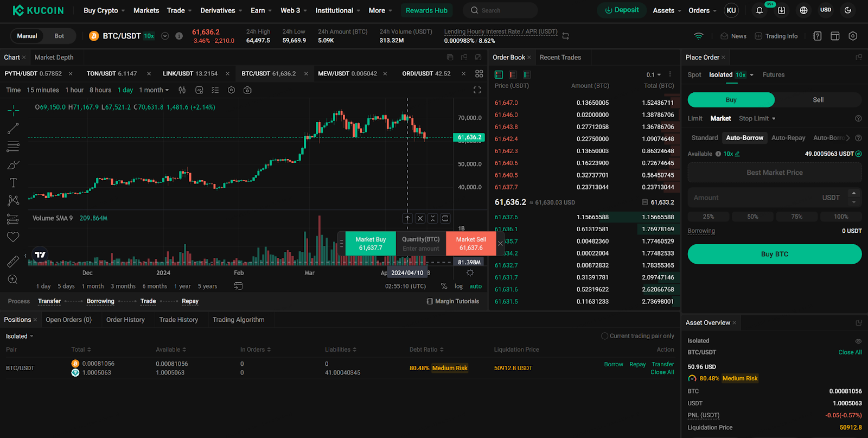The image size is (868, 438).
Task: Open the Isolated positions filter dropdown
Action: [20, 336]
